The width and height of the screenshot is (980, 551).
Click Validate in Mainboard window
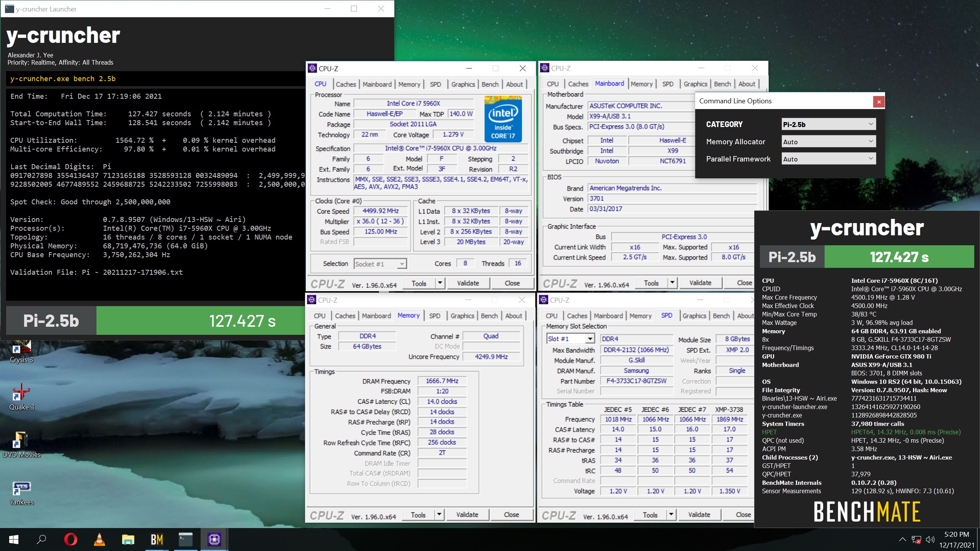pos(700,283)
